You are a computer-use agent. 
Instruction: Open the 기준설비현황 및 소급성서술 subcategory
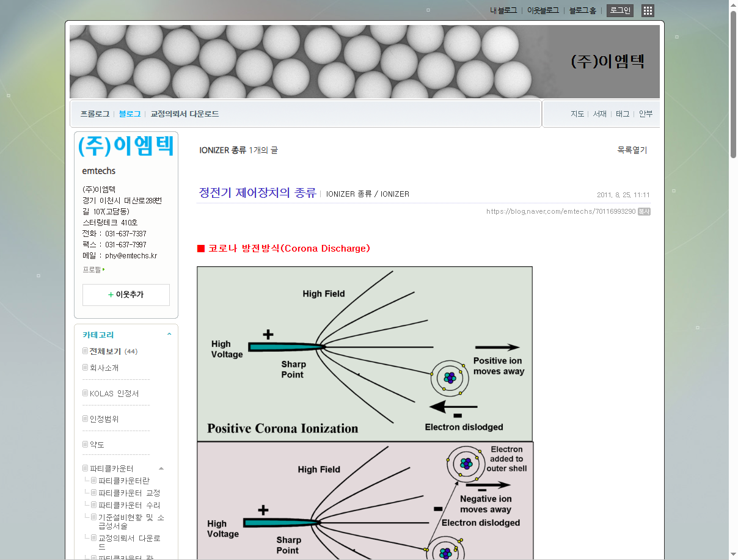tap(131, 522)
